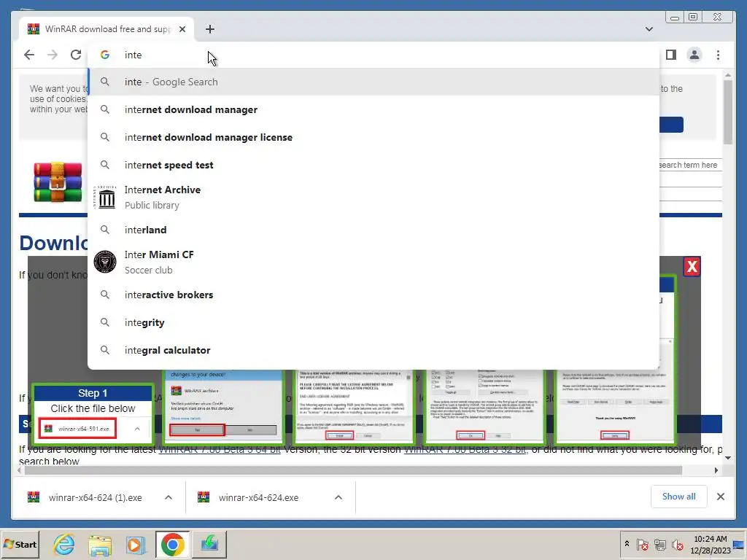The image size is (747, 560).
Task: Pick 'internet speed test' suggestion
Action: (x=374, y=165)
